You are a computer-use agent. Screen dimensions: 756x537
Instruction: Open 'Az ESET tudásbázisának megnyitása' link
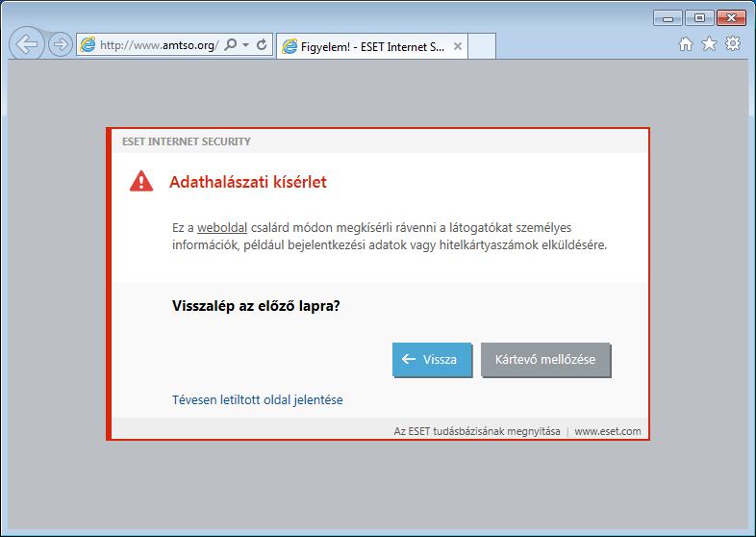(x=477, y=431)
